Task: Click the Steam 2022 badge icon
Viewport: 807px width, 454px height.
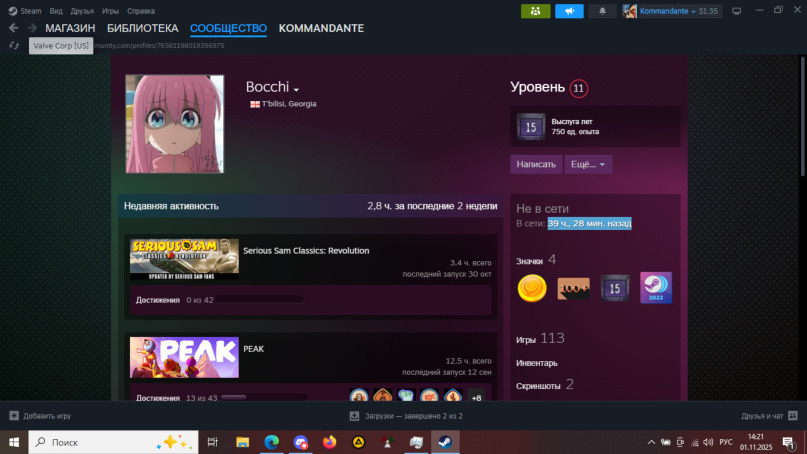Action: (656, 288)
